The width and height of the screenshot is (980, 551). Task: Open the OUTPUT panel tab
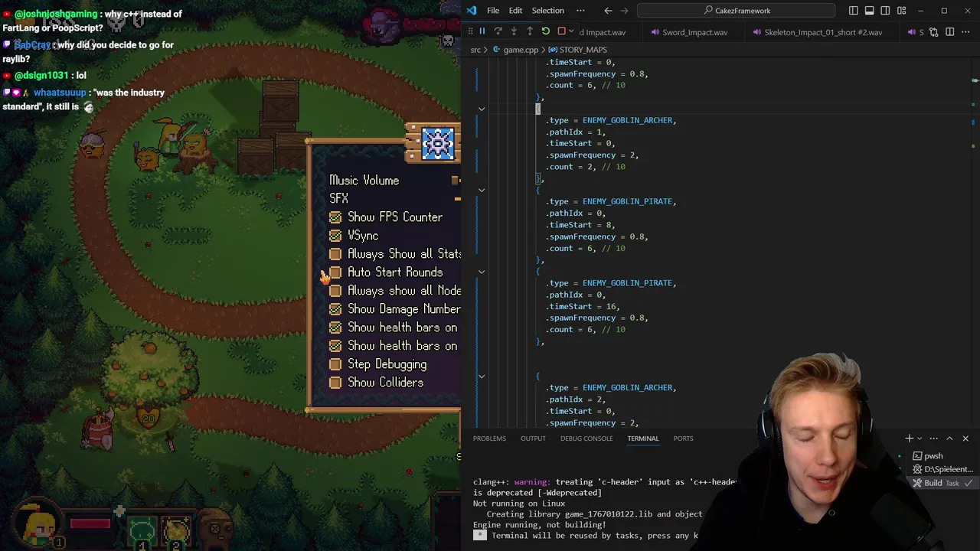click(x=533, y=439)
